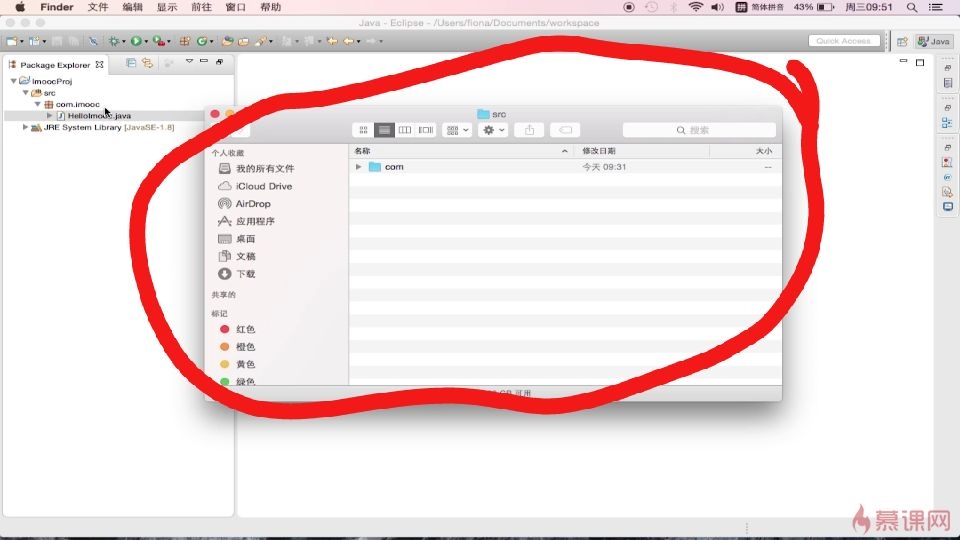
Task: Click the Eclipse New wizard toolbar icon
Action: tap(11, 41)
